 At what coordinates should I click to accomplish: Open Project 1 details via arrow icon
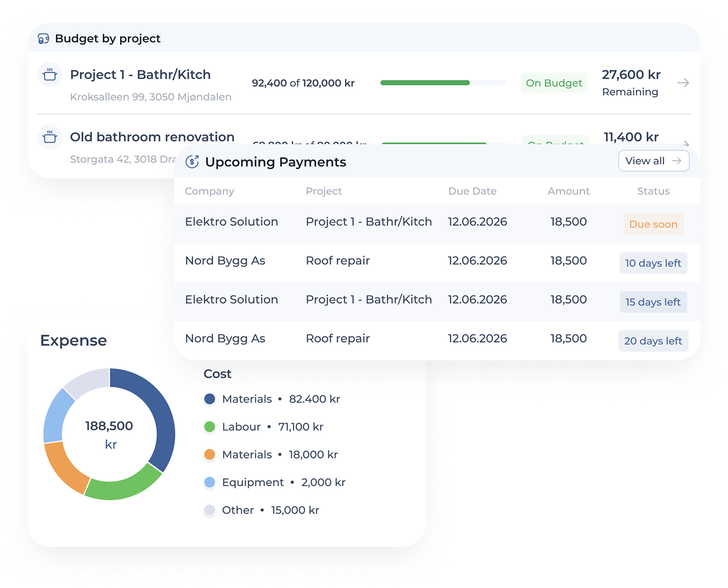683,83
